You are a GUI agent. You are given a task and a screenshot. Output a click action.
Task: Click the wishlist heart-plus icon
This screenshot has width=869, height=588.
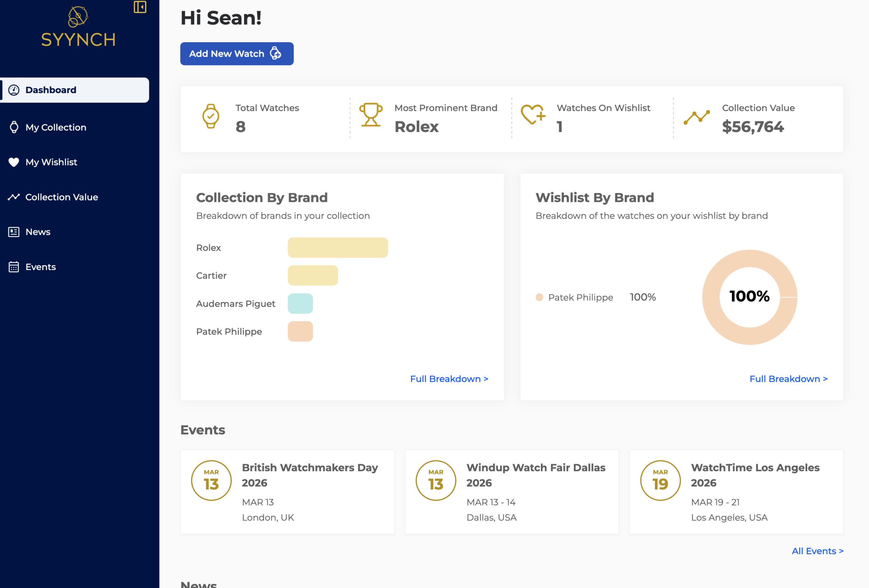(533, 115)
